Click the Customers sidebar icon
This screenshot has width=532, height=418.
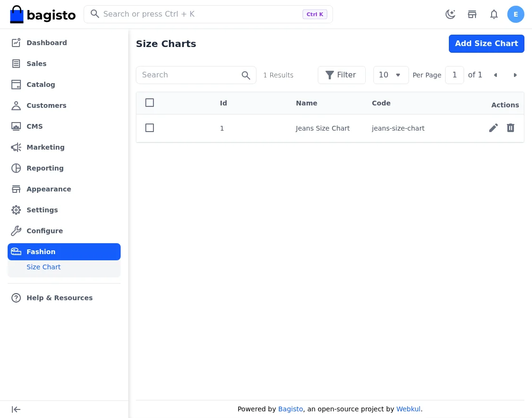[x=16, y=105]
